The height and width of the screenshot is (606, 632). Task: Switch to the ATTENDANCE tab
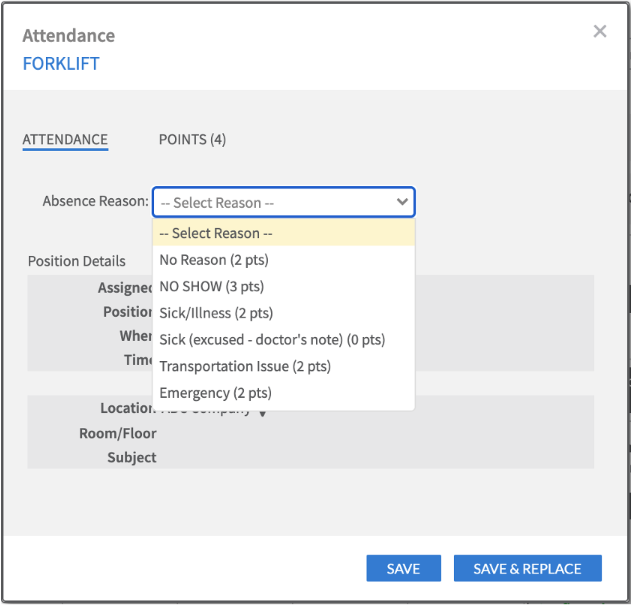(65, 140)
